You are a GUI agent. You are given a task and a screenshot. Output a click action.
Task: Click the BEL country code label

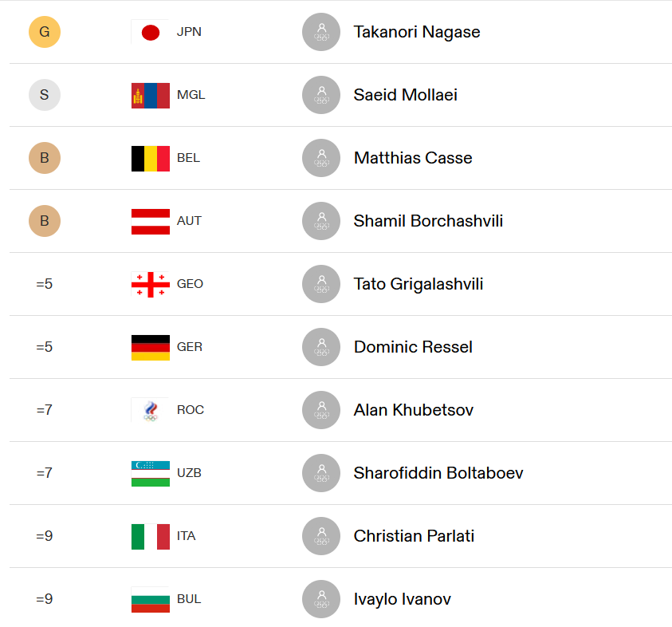click(189, 158)
